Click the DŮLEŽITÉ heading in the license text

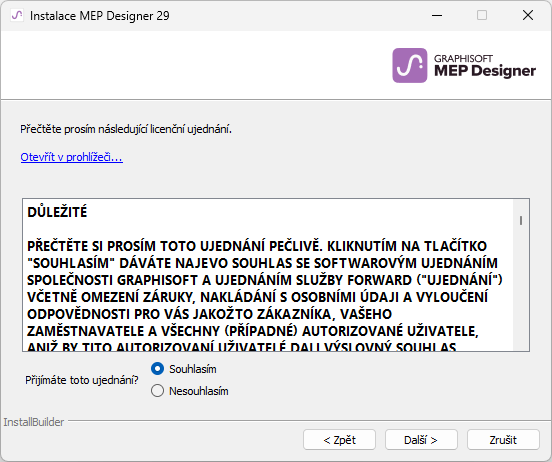coord(57,212)
